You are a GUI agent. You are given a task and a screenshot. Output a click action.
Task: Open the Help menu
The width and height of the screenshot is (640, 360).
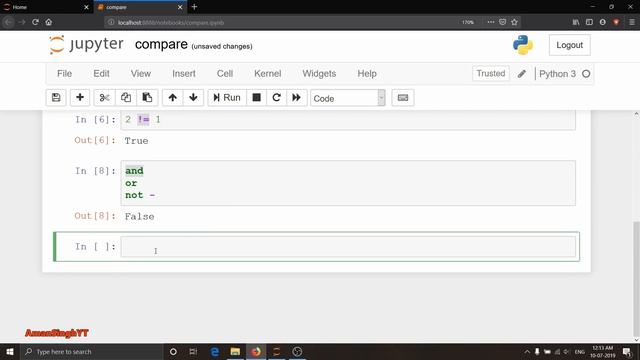click(x=367, y=73)
